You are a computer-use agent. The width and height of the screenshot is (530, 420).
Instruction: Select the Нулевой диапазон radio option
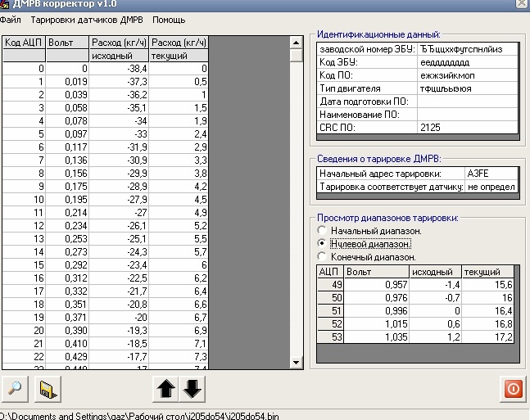click(321, 244)
